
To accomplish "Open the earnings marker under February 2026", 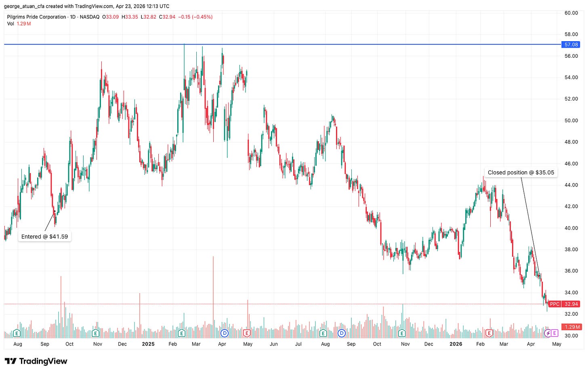I will [489, 333].
